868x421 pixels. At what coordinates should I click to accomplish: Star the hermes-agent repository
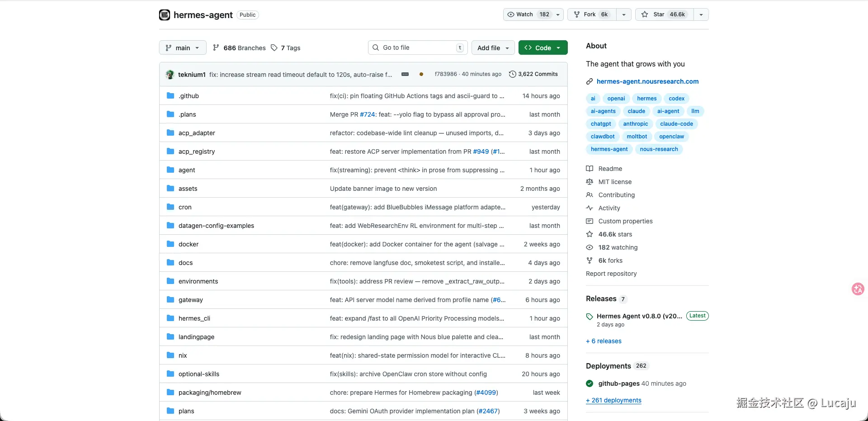click(663, 14)
